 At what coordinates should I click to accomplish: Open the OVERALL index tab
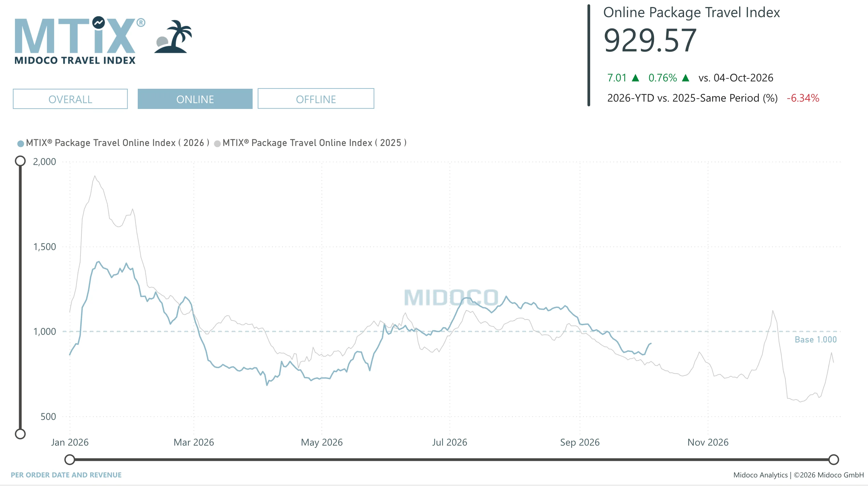tap(70, 99)
